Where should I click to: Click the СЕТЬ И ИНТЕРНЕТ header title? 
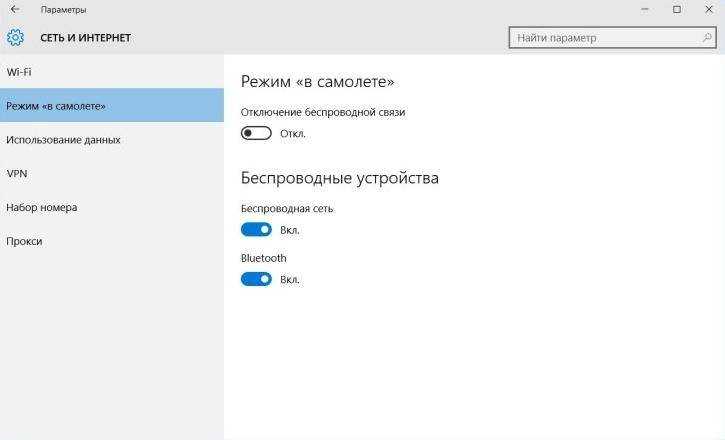click(x=86, y=38)
